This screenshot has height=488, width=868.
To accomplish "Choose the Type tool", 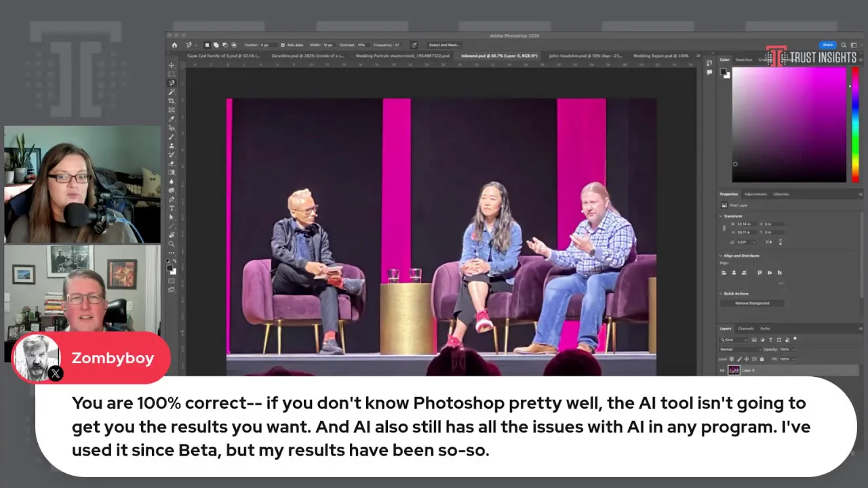I will tap(172, 208).
